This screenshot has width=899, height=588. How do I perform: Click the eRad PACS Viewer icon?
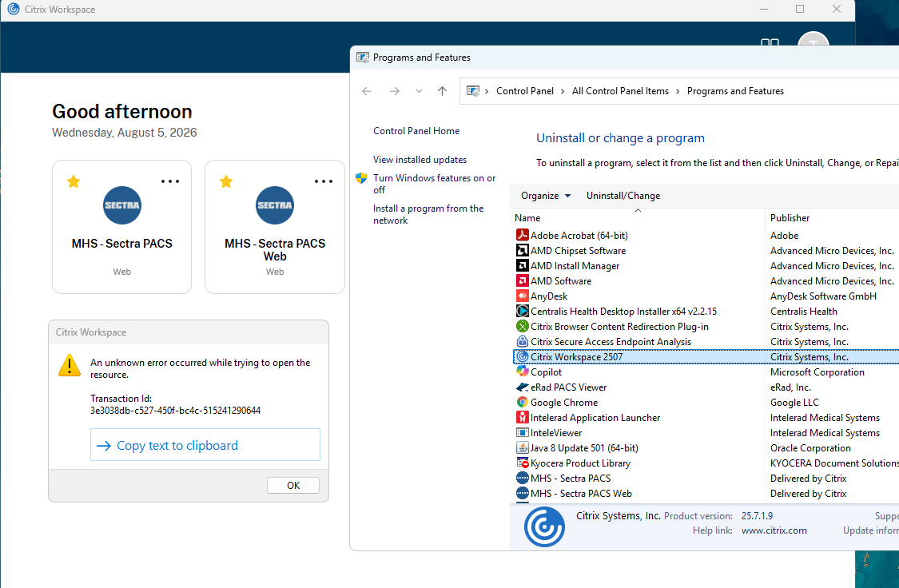coord(522,387)
